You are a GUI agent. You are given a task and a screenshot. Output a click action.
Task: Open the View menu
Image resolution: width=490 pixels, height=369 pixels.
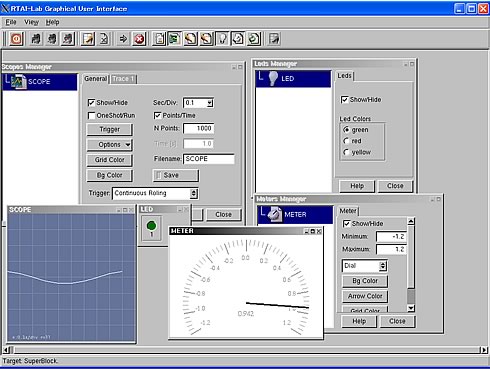[31, 22]
